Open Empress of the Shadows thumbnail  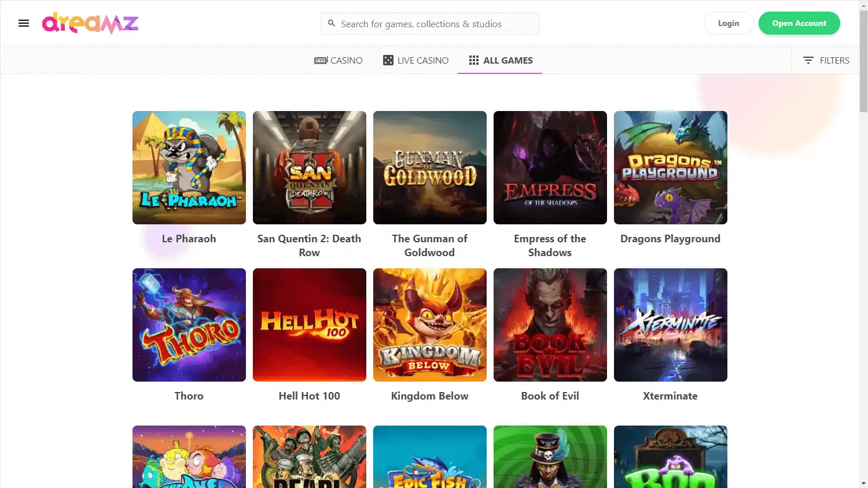[x=550, y=168]
